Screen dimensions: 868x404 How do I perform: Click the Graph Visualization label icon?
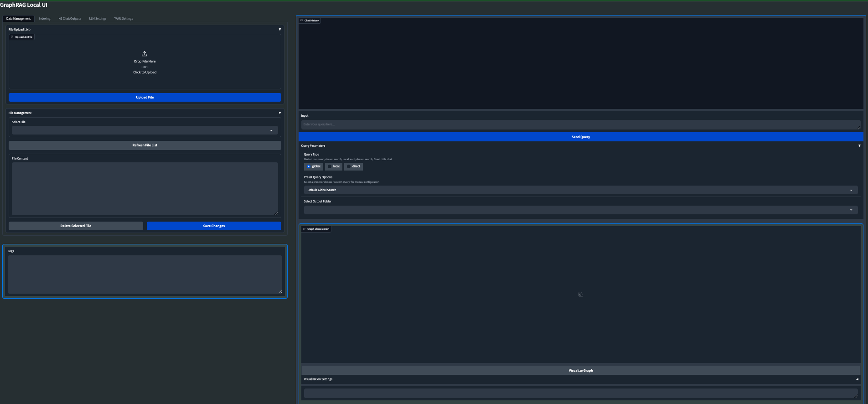pos(305,229)
